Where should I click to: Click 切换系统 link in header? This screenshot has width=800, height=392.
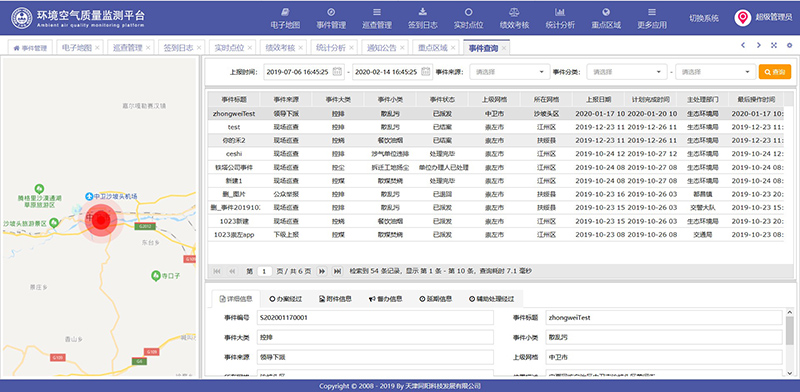704,18
